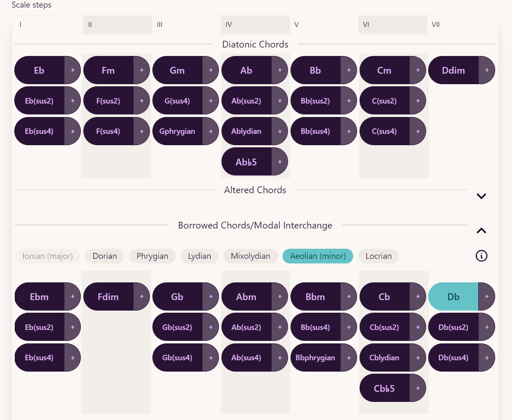Add Bbphrygian using its plus icon
This screenshot has height=420, width=512.
[349, 358]
